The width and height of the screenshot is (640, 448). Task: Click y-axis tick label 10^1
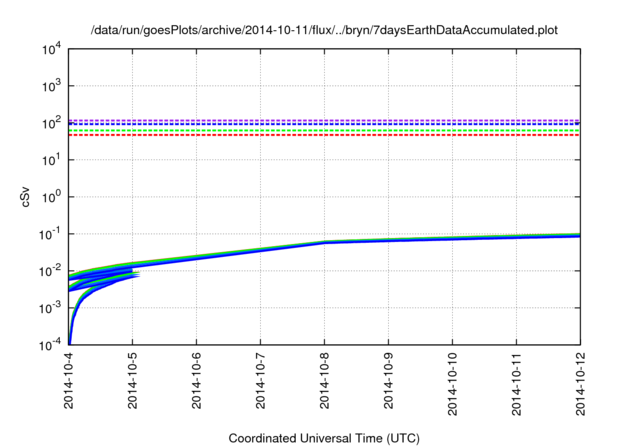[51, 160]
